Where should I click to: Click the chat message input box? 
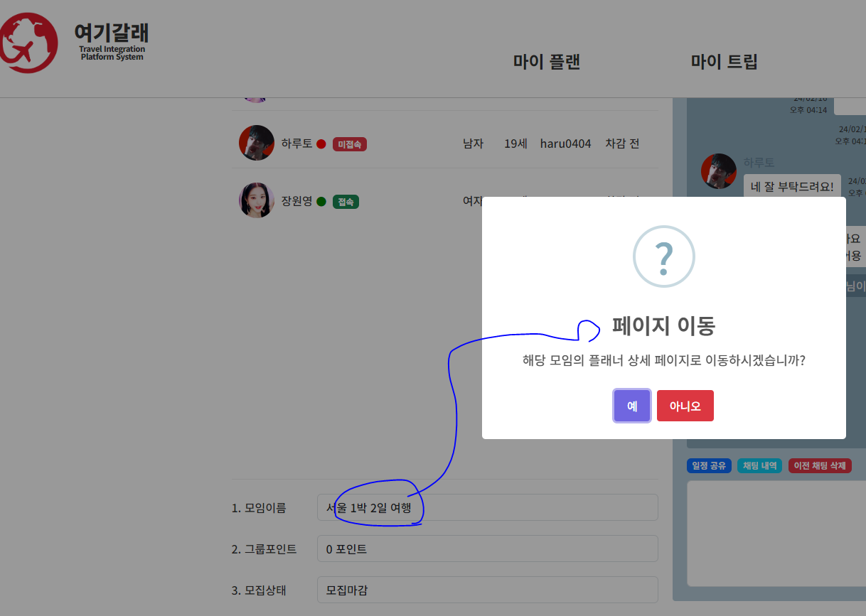776,534
